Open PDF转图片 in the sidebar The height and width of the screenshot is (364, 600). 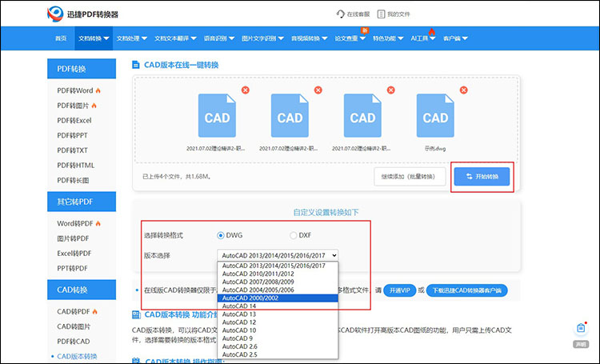pyautogui.click(x=73, y=106)
